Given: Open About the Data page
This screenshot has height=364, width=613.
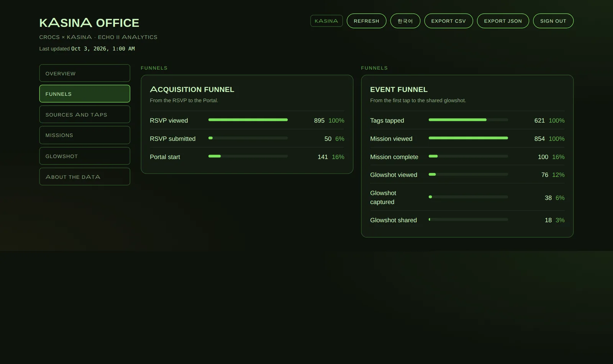Looking at the screenshot, I should tap(85, 177).
